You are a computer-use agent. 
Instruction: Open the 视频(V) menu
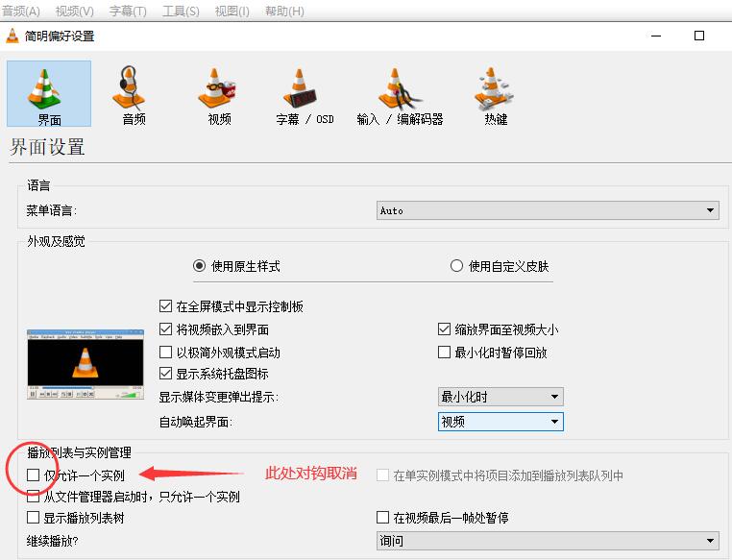point(74,12)
